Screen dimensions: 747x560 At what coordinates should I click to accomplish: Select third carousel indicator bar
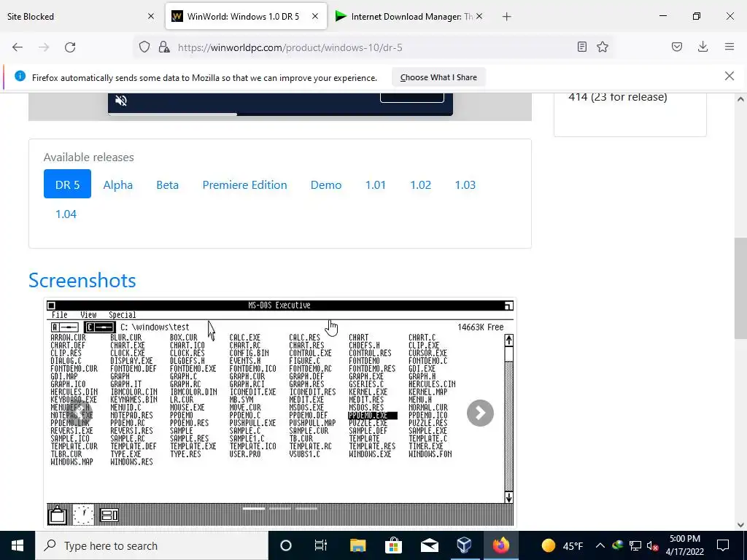(306, 508)
